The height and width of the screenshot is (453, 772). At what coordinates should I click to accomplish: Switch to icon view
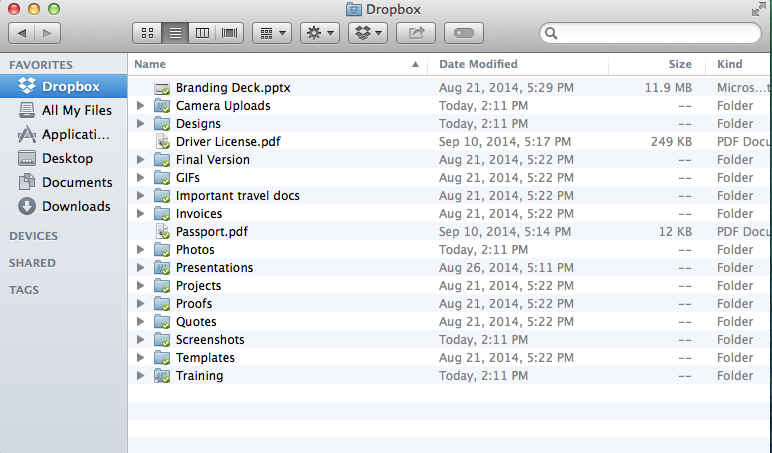click(147, 33)
